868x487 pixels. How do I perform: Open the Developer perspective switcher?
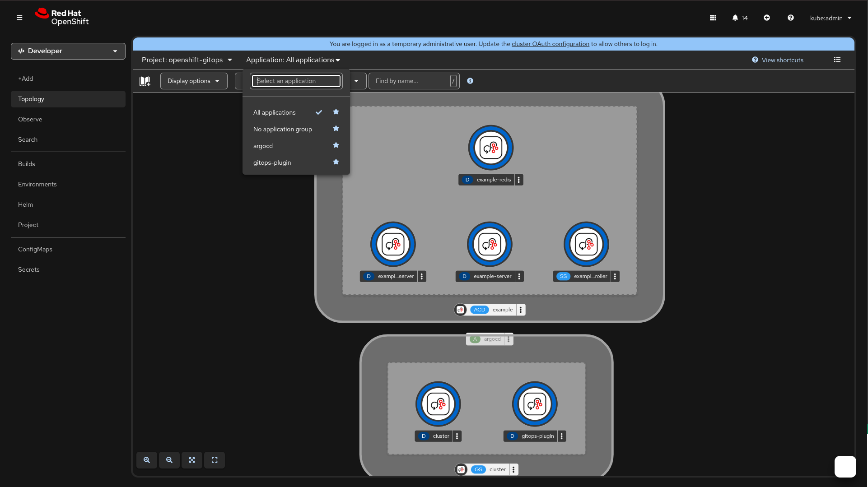pos(68,51)
